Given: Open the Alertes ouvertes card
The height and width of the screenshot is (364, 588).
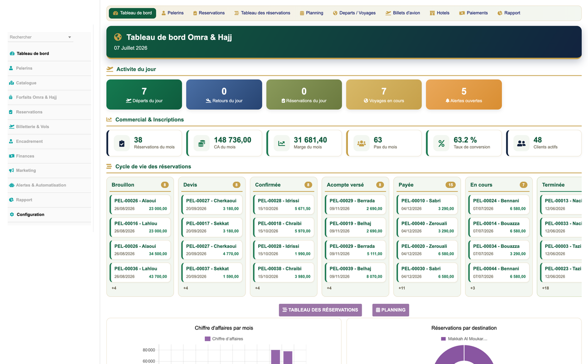Looking at the screenshot, I should coord(464,95).
